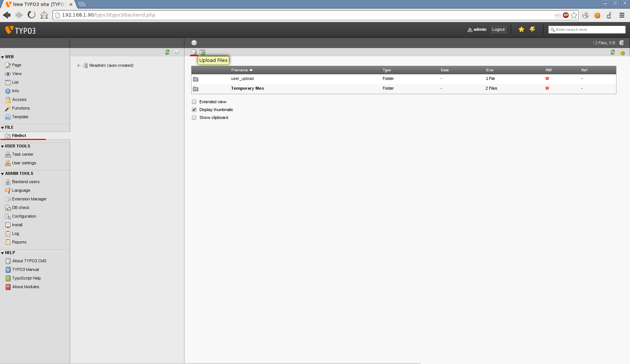Collapse the WEB module section
Viewport: 630px width, 364px height.
click(3, 57)
